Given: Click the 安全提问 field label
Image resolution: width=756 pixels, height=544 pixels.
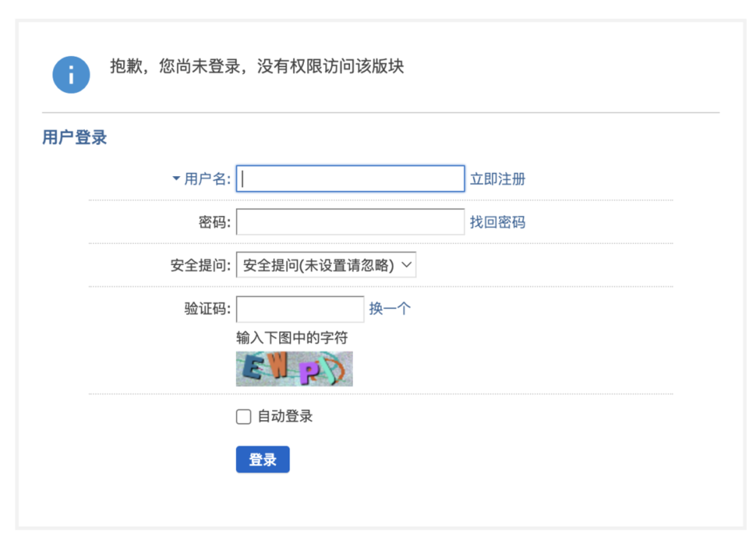Looking at the screenshot, I should tap(200, 265).
